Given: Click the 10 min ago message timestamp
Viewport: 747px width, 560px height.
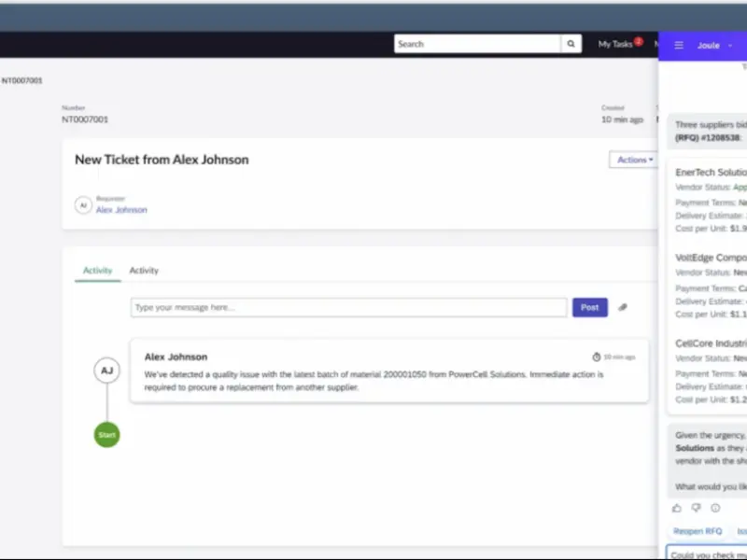Looking at the screenshot, I should 619,357.
